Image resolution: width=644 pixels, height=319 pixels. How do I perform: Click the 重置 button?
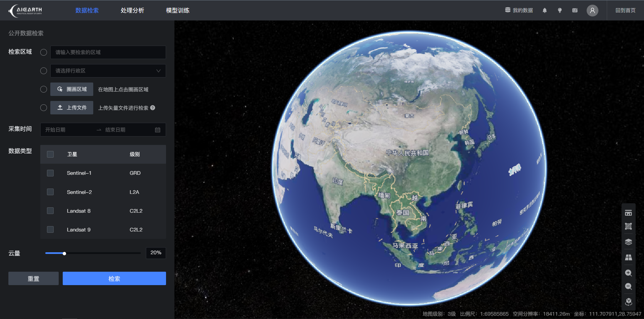coord(34,278)
